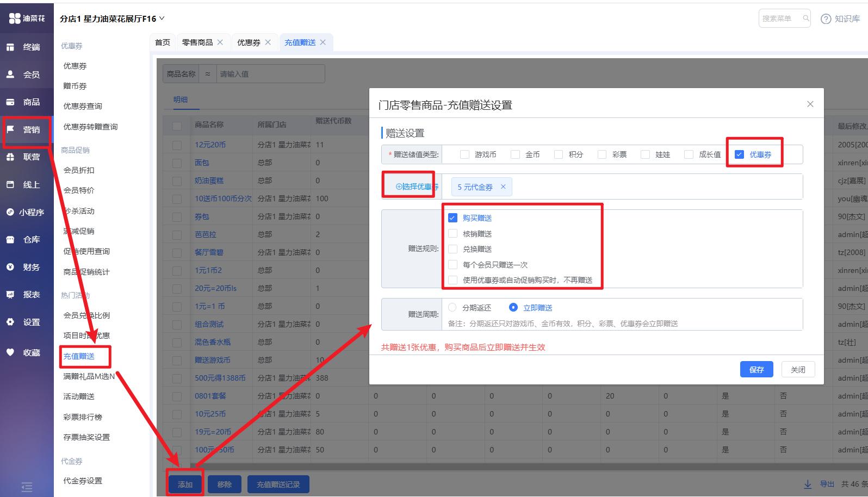Viewport: 868px width, 497px height.
Task: Close the dialog using the top-right X
Action: tap(810, 104)
